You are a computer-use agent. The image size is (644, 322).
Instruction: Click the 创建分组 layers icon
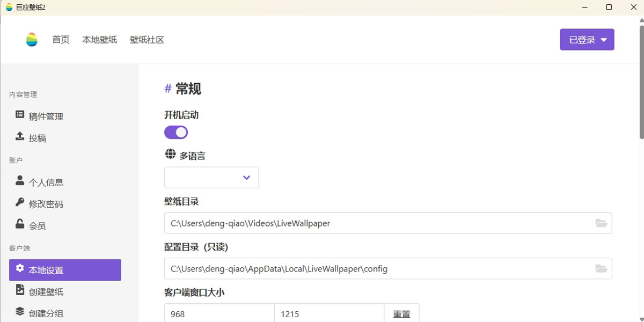(20, 311)
